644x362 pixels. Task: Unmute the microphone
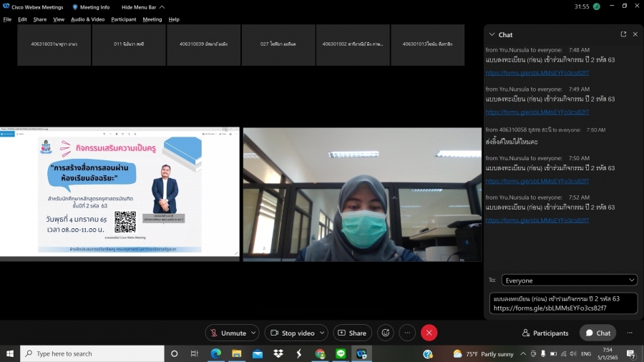click(x=228, y=333)
